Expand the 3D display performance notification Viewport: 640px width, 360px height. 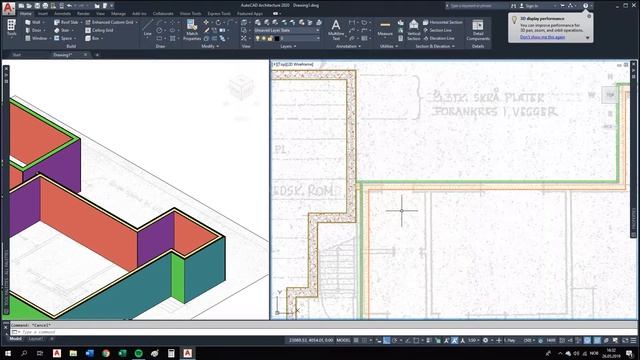(x=588, y=38)
